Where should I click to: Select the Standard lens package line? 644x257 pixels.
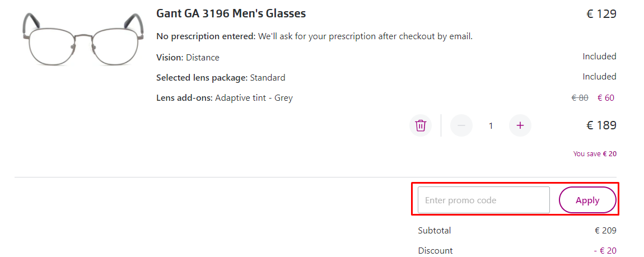[221, 77]
